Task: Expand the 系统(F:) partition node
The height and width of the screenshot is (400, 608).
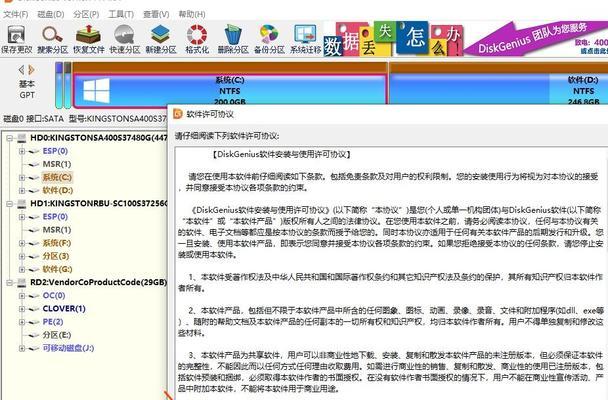Action: pyautogui.click(x=22, y=243)
